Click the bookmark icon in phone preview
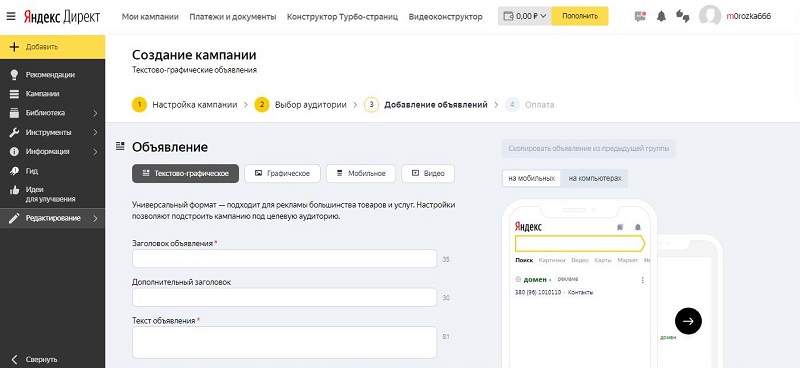This screenshot has width=800, height=368. point(620,227)
